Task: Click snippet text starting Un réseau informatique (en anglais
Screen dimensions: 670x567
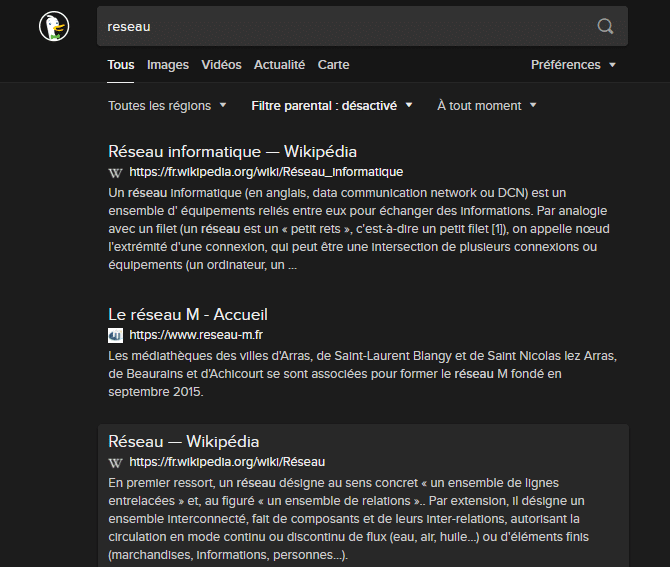Action: tap(359, 229)
